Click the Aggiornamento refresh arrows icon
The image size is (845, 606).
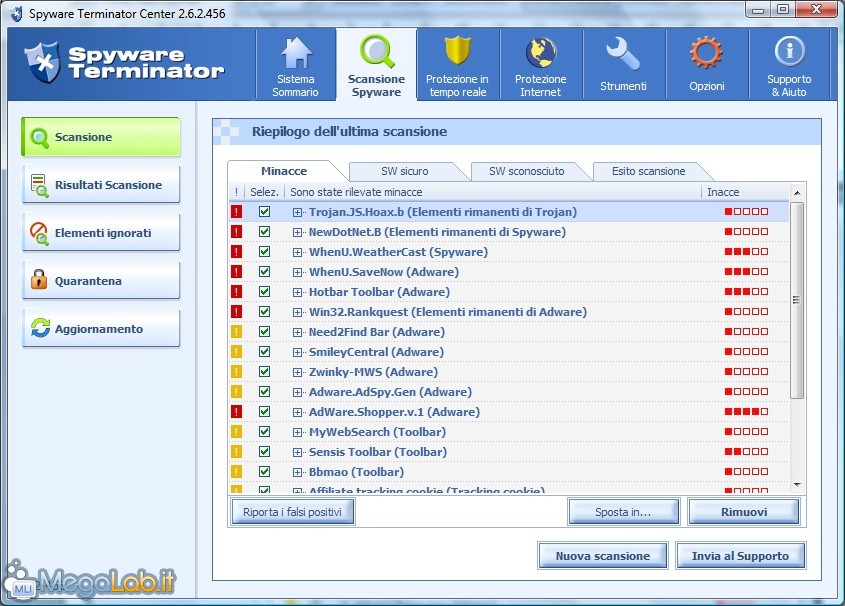(40, 328)
